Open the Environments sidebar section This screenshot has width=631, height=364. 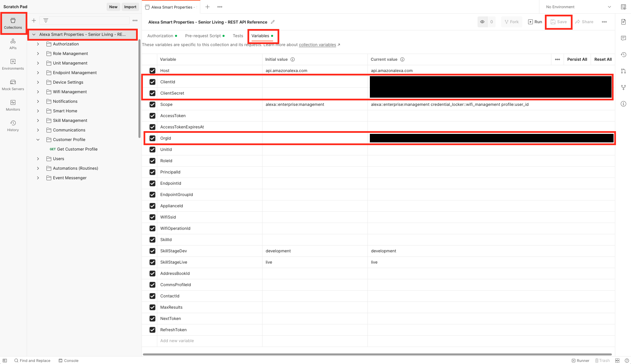tap(13, 65)
